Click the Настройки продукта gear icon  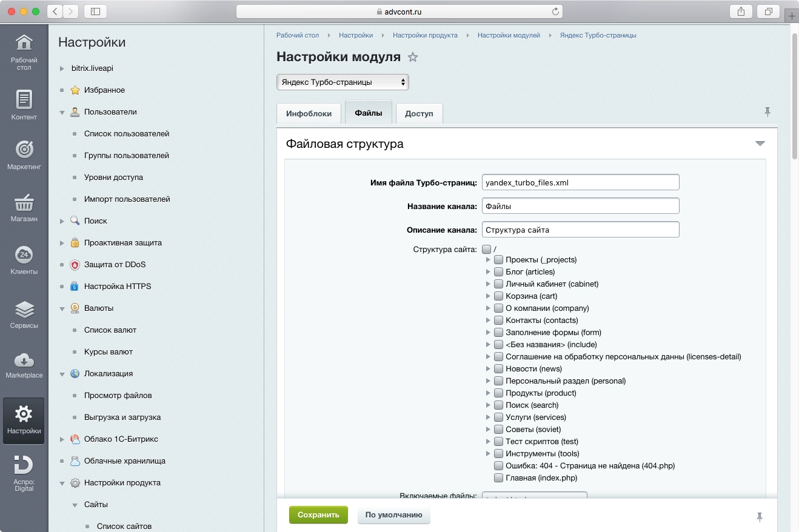tap(75, 483)
